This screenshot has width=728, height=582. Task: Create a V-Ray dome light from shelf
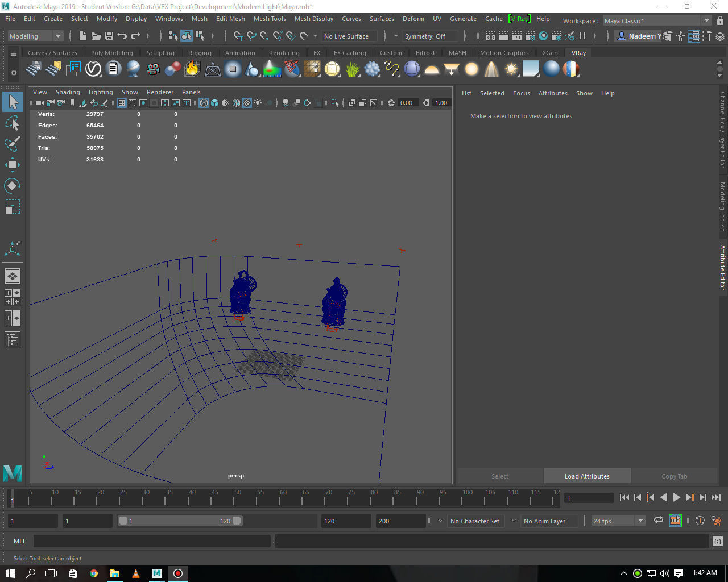[432, 69]
